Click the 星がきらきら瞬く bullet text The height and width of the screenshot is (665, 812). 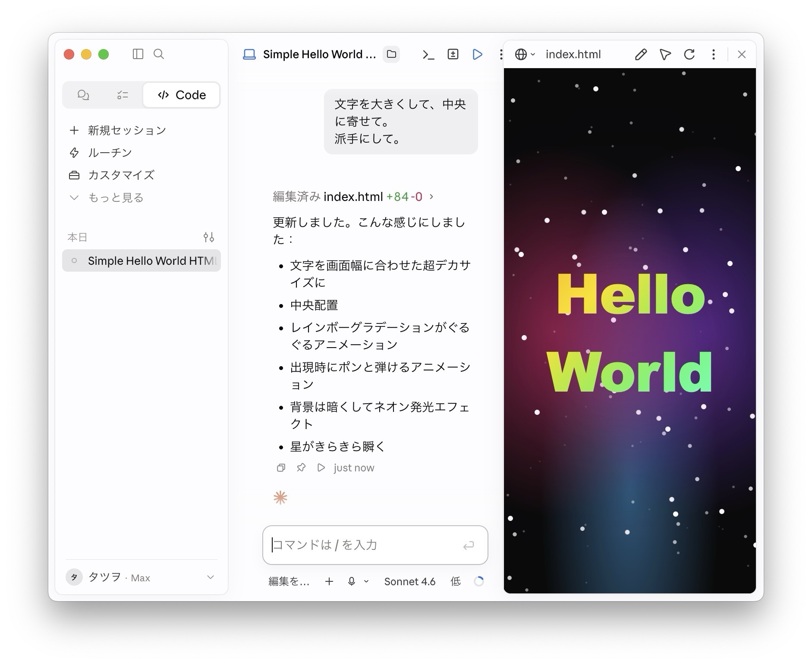pyautogui.click(x=337, y=446)
